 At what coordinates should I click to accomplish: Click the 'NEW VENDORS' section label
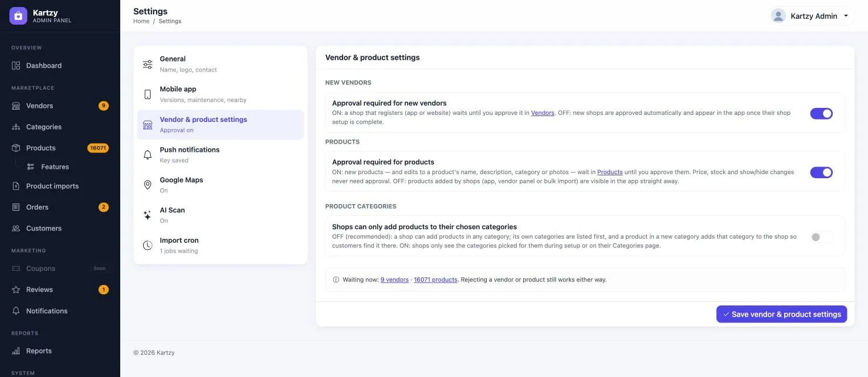(x=348, y=83)
